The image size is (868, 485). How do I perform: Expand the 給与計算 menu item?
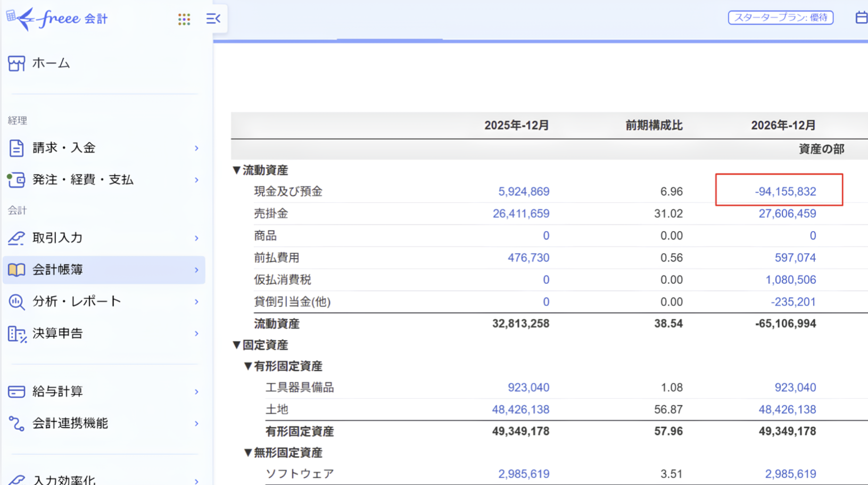tap(104, 392)
